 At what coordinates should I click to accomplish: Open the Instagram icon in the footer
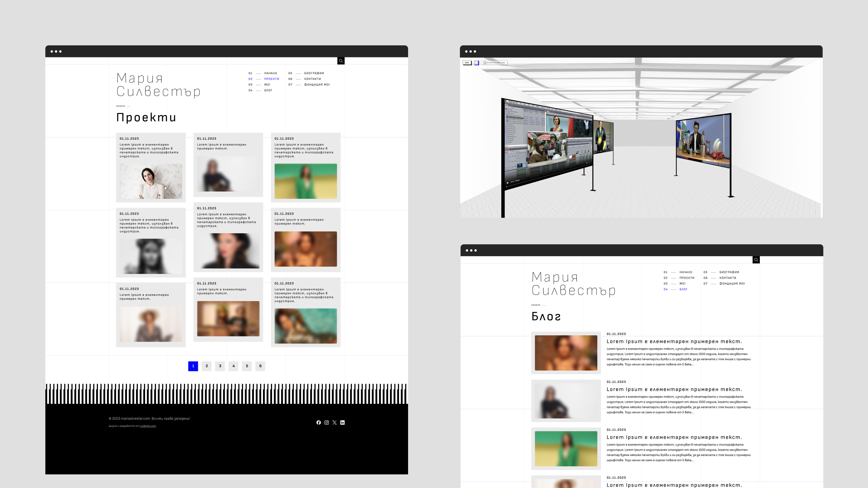coord(326,422)
